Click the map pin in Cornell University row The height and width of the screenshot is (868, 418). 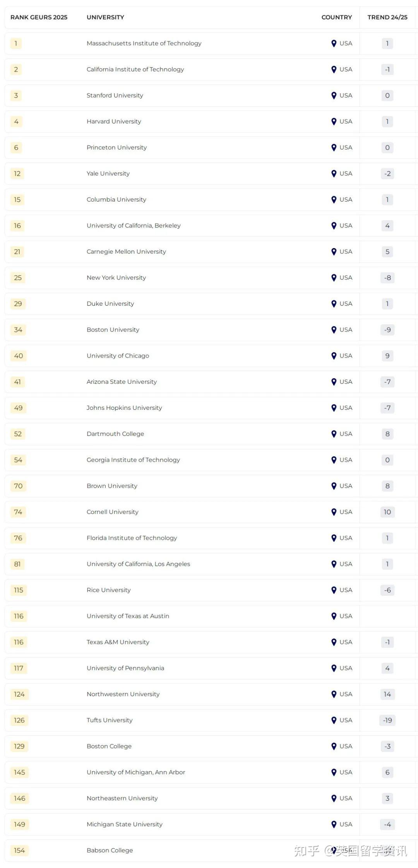(334, 512)
